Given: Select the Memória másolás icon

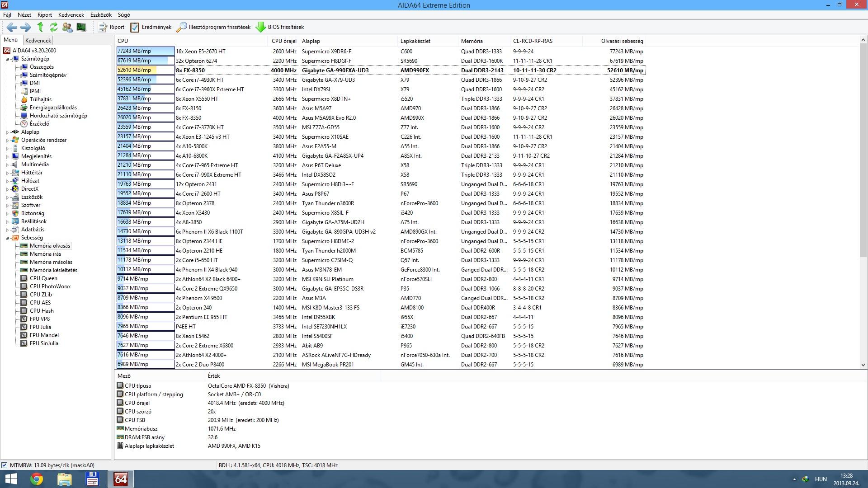Looking at the screenshot, I should tap(24, 262).
